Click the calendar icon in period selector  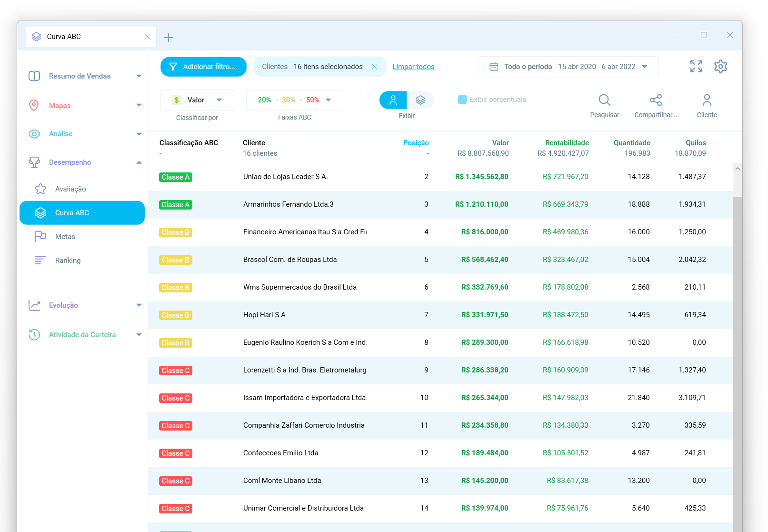(494, 67)
